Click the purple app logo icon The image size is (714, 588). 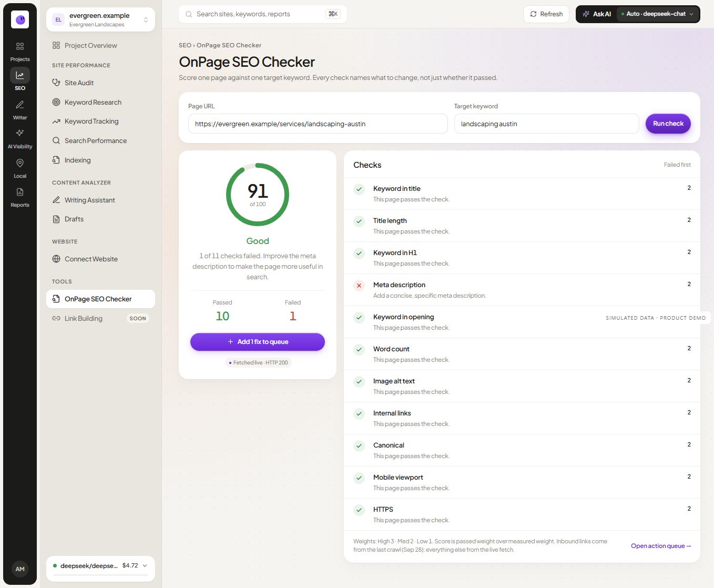pyautogui.click(x=20, y=19)
